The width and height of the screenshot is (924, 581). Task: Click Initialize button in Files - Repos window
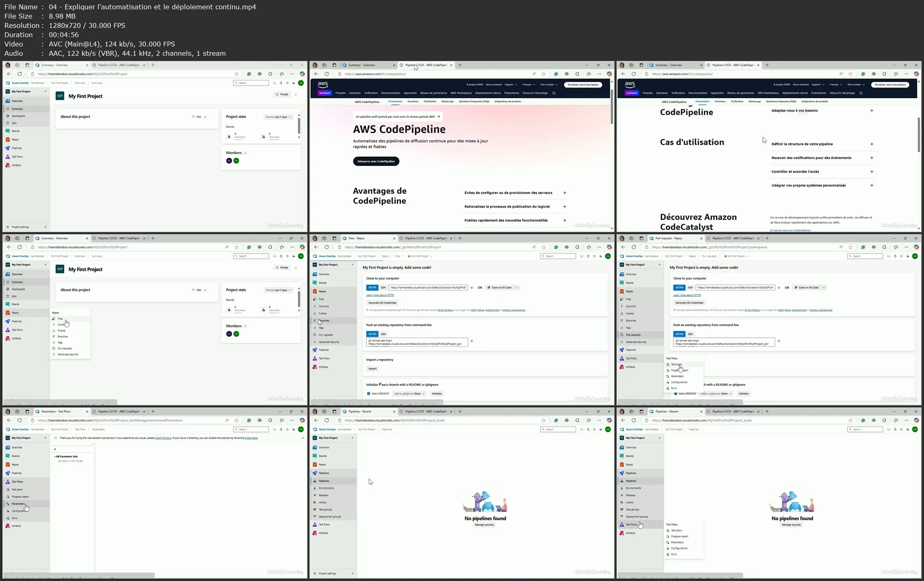[x=437, y=393]
